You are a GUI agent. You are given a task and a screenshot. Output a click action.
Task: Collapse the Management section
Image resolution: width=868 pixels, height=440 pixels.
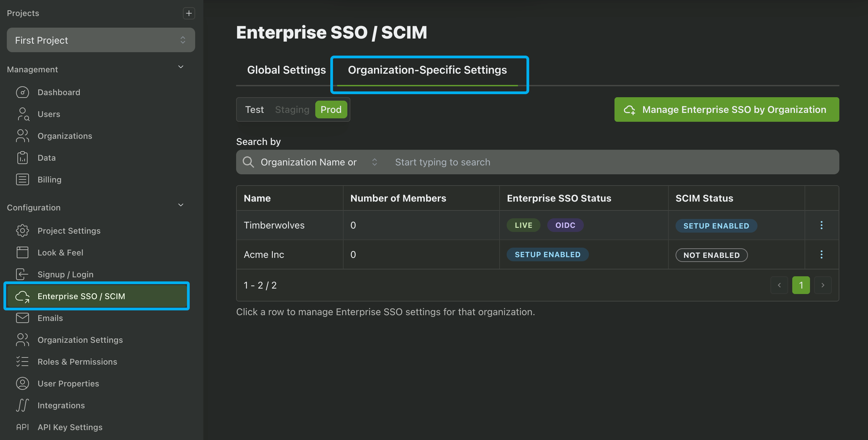pyautogui.click(x=181, y=67)
